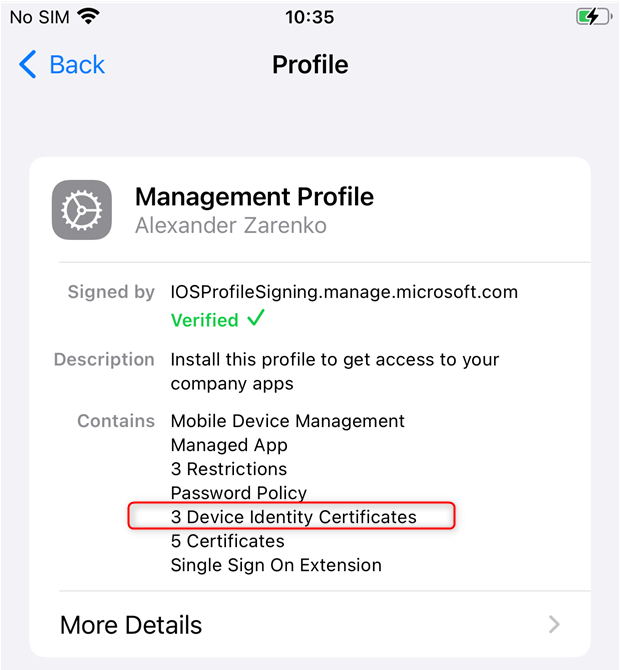Tap the 10:35 clock in status bar

click(310, 17)
